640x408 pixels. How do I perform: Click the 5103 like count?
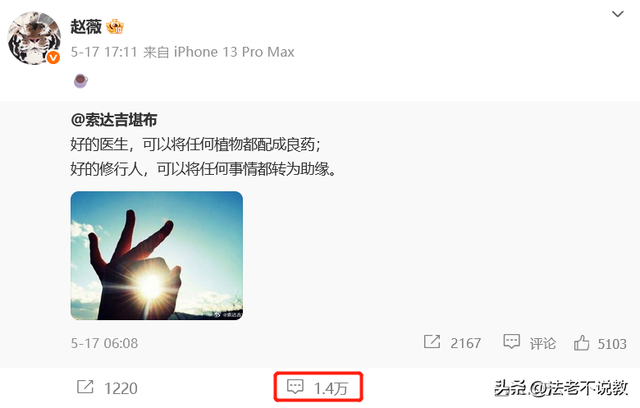(612, 344)
